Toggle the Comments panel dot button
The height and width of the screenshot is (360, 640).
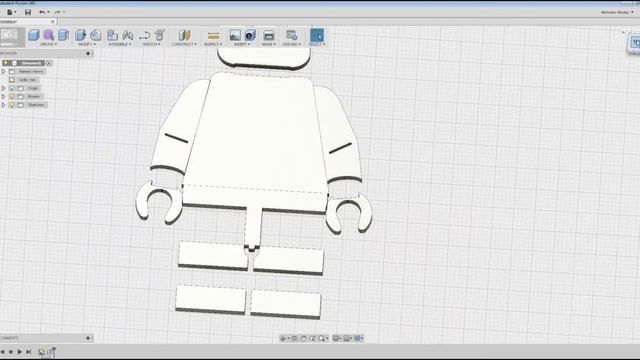88,338
